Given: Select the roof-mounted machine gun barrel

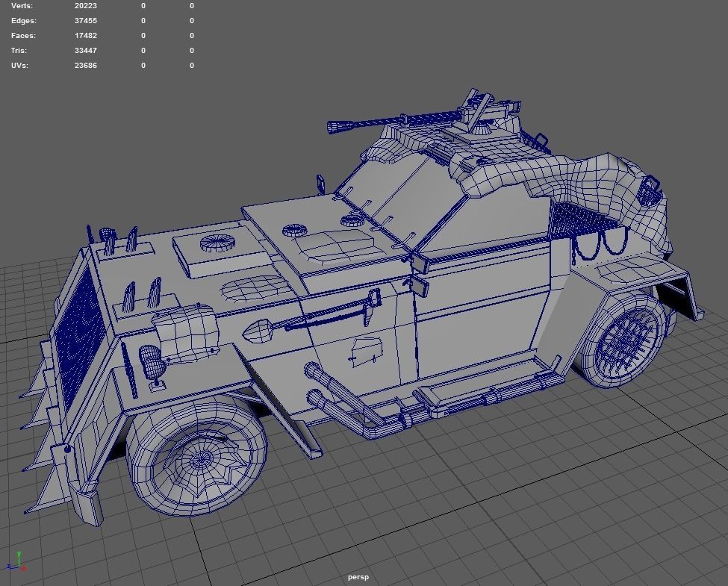Looking at the screenshot, I should click(395, 121).
